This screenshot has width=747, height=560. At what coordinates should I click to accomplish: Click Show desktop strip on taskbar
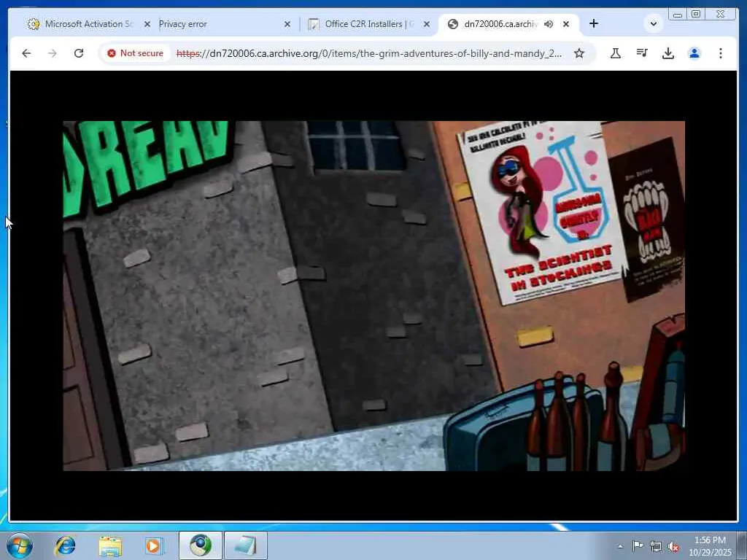coord(741,545)
